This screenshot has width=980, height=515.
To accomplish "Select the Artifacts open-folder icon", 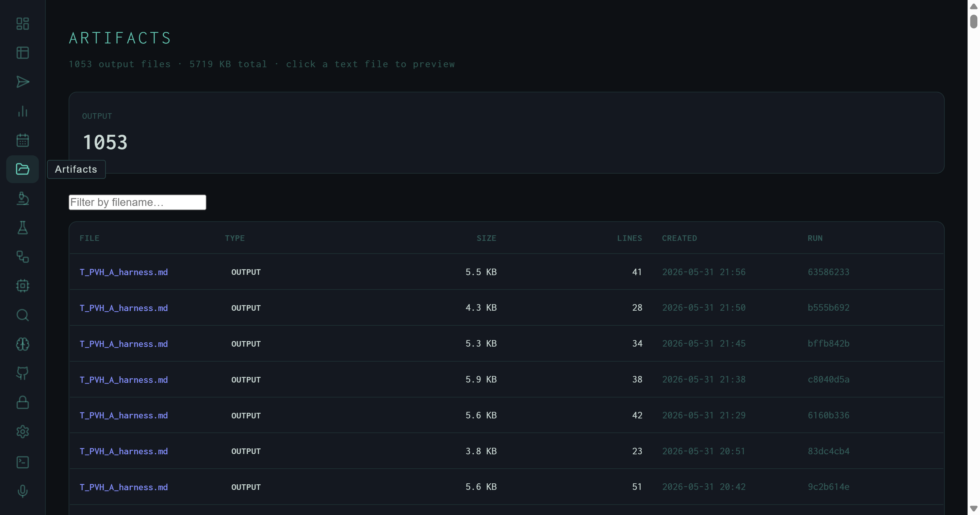I will pos(23,169).
